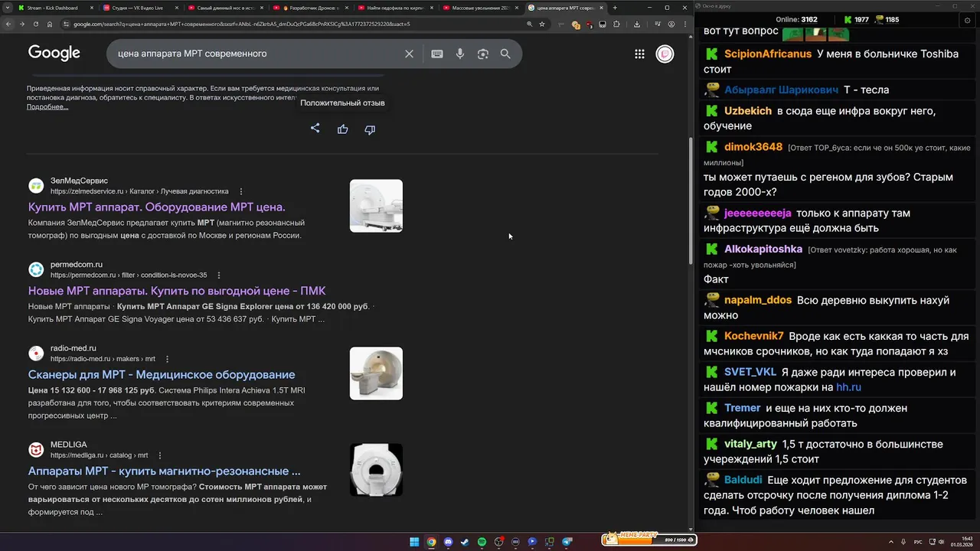Click chat username vitaly_arty
Viewport: 980px width, 551px height.
click(x=750, y=444)
